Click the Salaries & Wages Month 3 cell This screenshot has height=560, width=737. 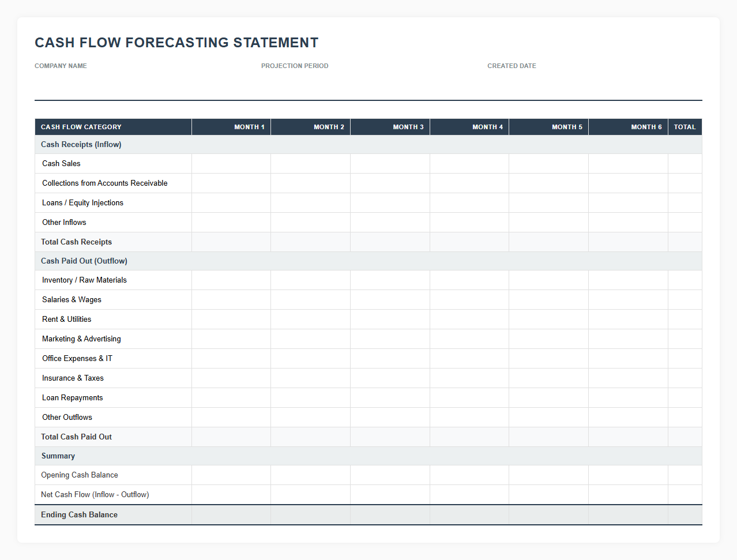click(x=390, y=300)
